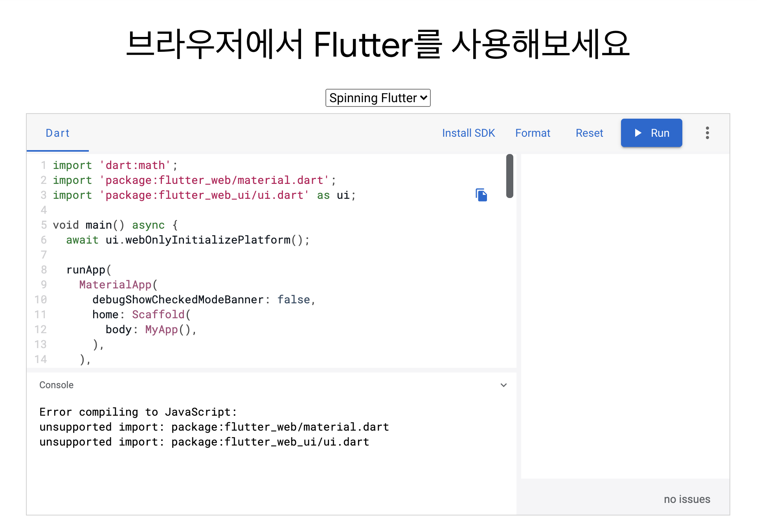
Task: Click console line about flutter_web/material.dart
Action: click(214, 427)
